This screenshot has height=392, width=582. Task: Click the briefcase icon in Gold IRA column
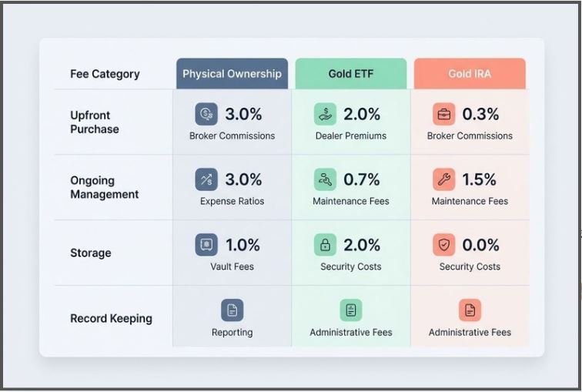click(444, 114)
